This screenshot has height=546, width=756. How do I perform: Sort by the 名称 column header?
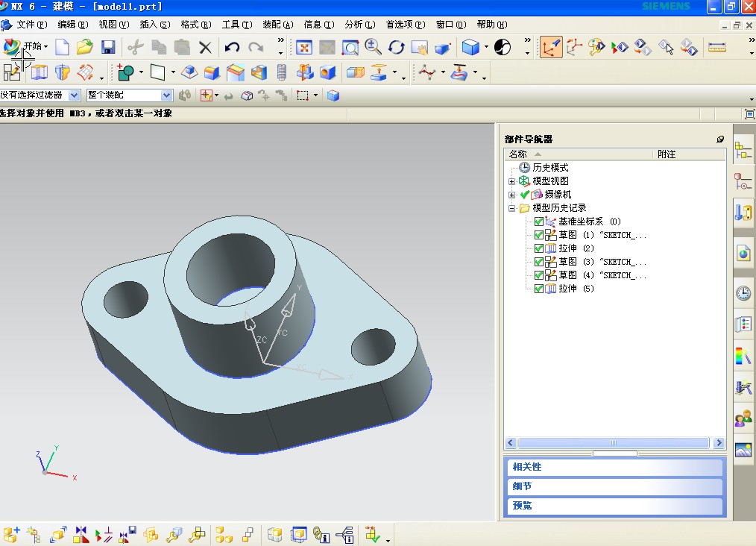coord(579,154)
